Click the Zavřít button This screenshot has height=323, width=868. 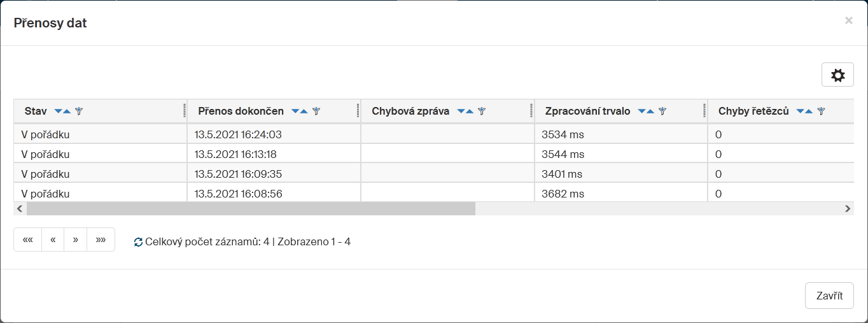point(829,296)
